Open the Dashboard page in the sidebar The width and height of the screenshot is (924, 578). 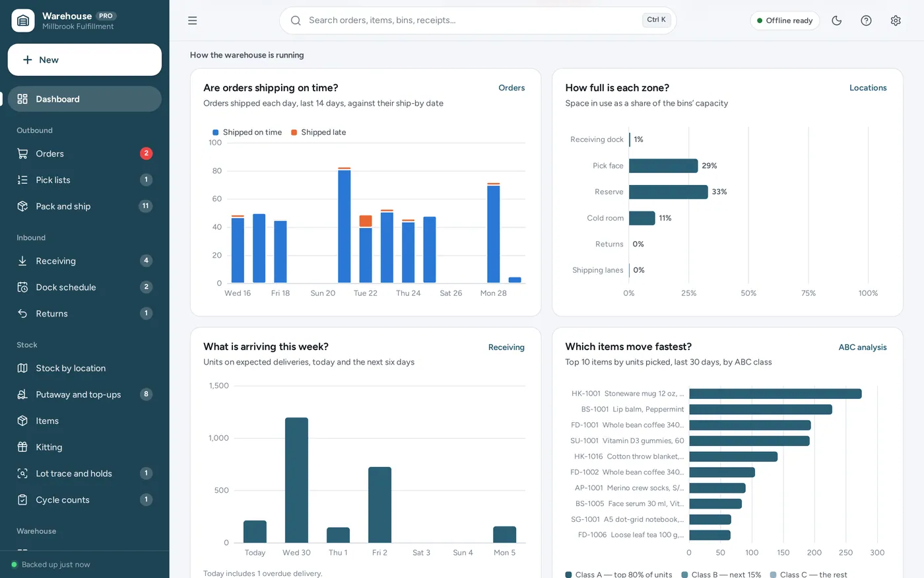pos(84,99)
